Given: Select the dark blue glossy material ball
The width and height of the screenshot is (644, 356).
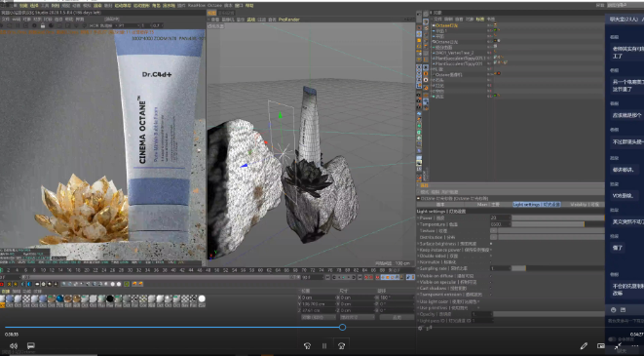Looking at the screenshot, I should point(60,298).
